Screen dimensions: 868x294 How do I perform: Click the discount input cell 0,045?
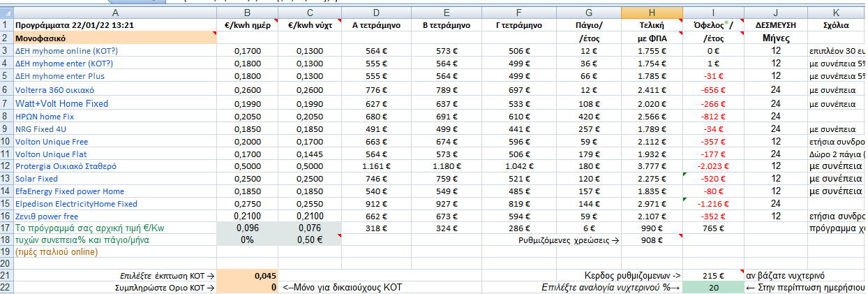coord(248,275)
